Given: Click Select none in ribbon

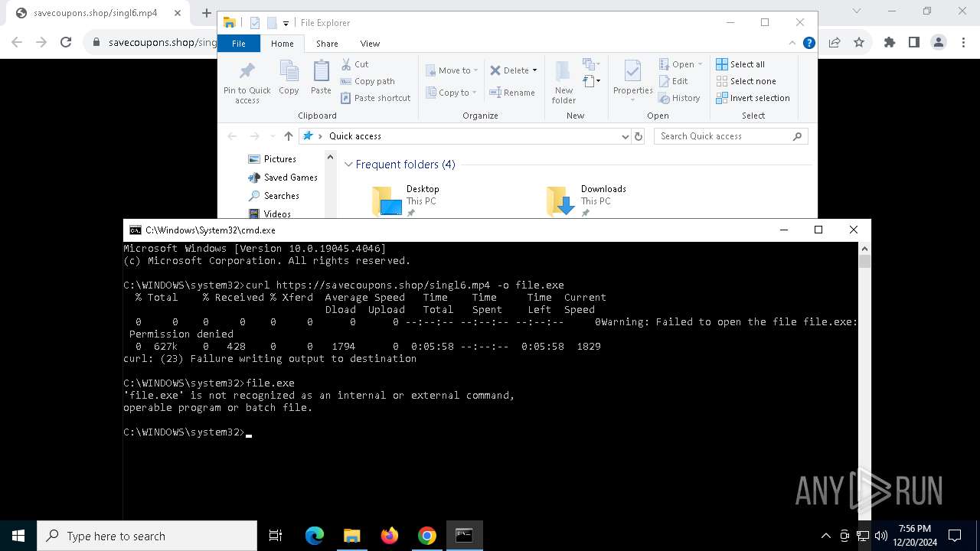Looking at the screenshot, I should point(746,81).
